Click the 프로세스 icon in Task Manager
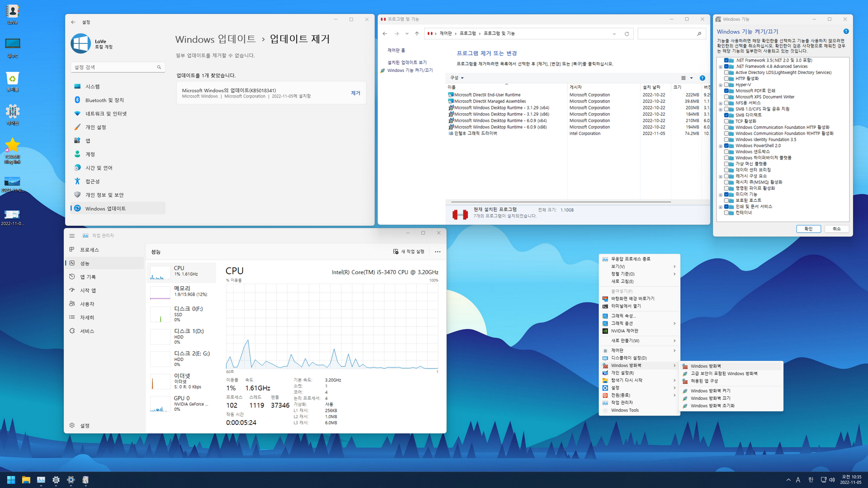Screen dimensions: 868x488 tap(72, 250)
